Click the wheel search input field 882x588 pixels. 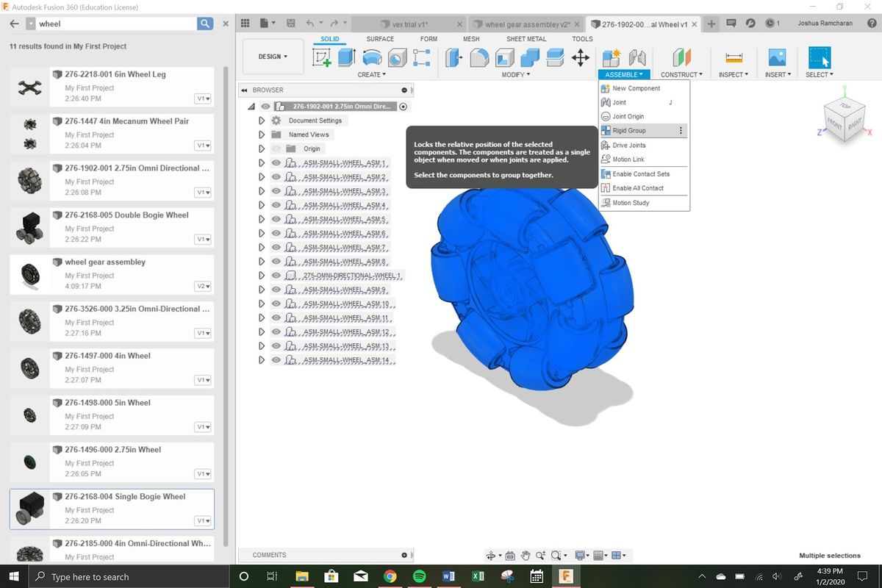coord(116,24)
